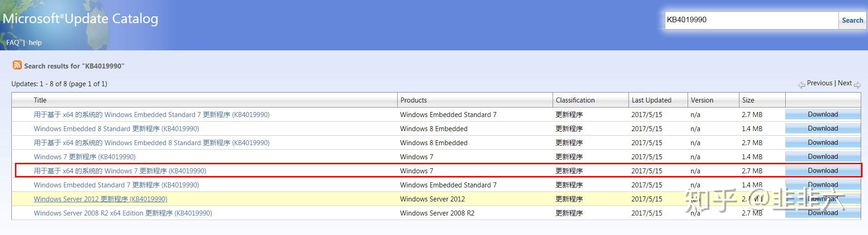This screenshot has height=235, width=868.
Task: Select Products cell 'Windows Server 2008 R2'
Action: pyautogui.click(x=437, y=213)
